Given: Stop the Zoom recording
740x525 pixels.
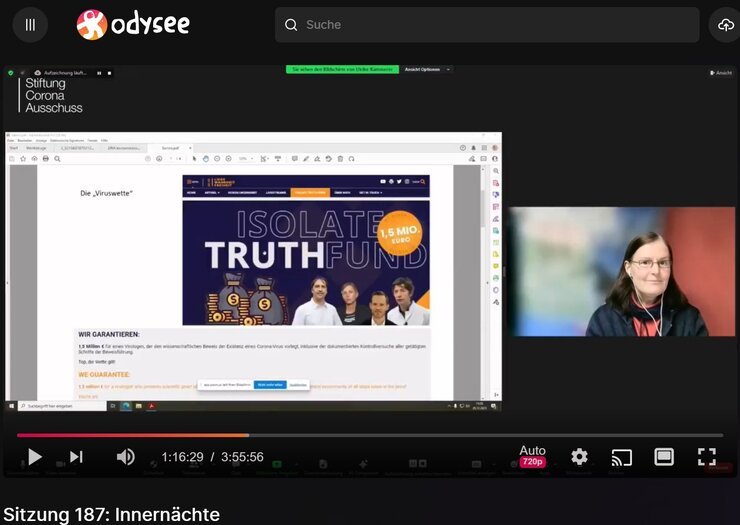Looking at the screenshot, I should click(x=109, y=73).
